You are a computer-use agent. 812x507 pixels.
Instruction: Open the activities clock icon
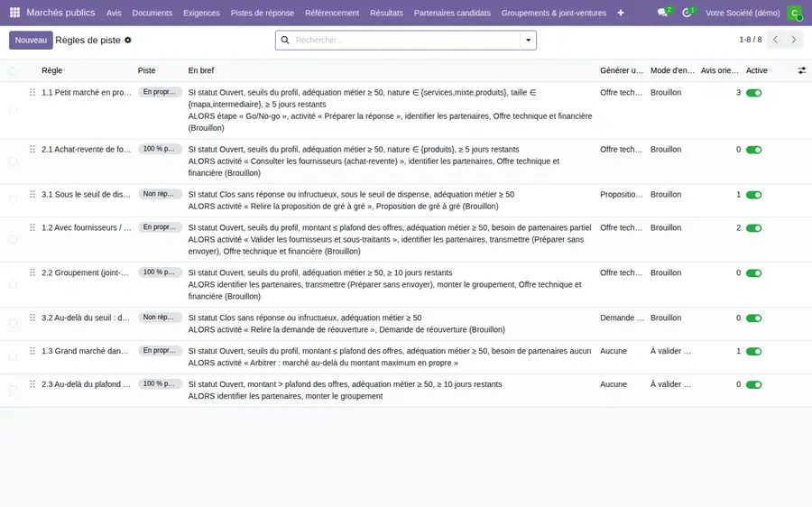pyautogui.click(x=687, y=13)
